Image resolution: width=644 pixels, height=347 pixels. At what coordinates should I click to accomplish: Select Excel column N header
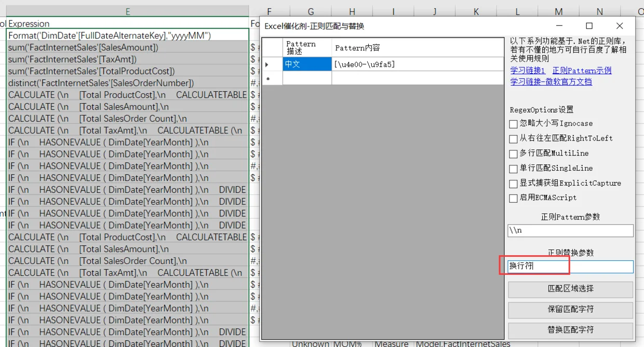click(599, 11)
